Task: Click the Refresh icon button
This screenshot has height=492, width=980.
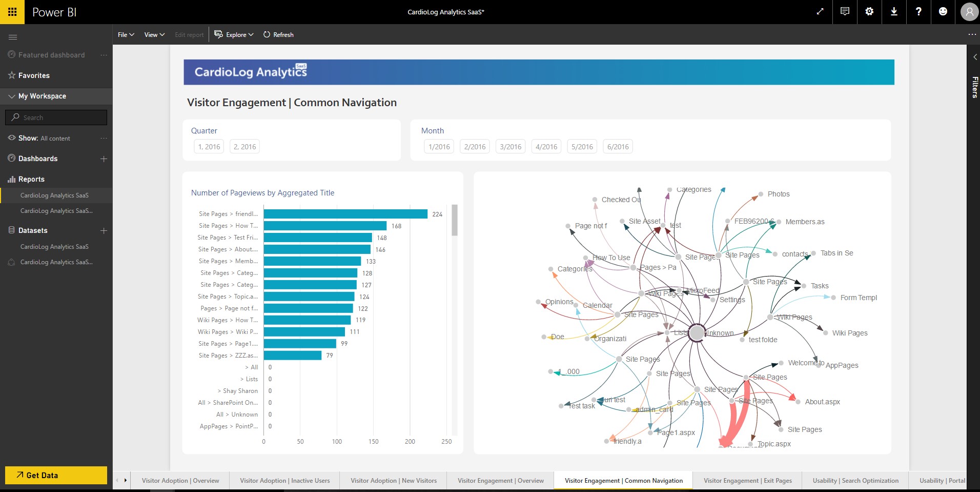Action: point(278,34)
